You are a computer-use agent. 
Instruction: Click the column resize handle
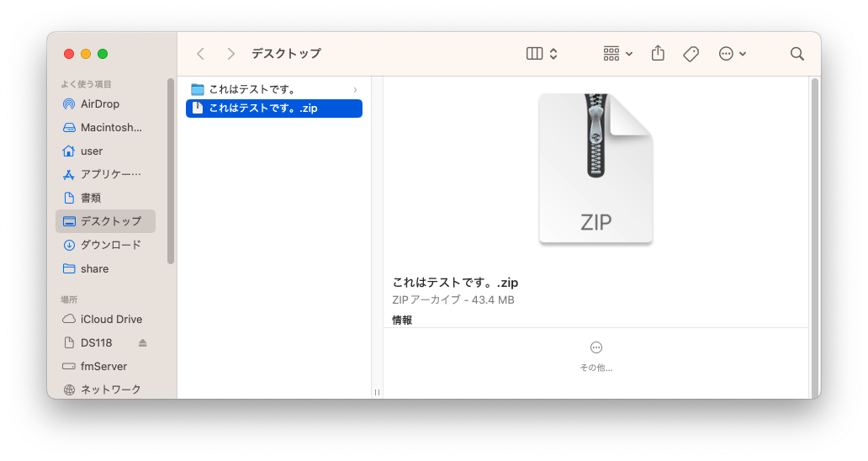(x=377, y=392)
